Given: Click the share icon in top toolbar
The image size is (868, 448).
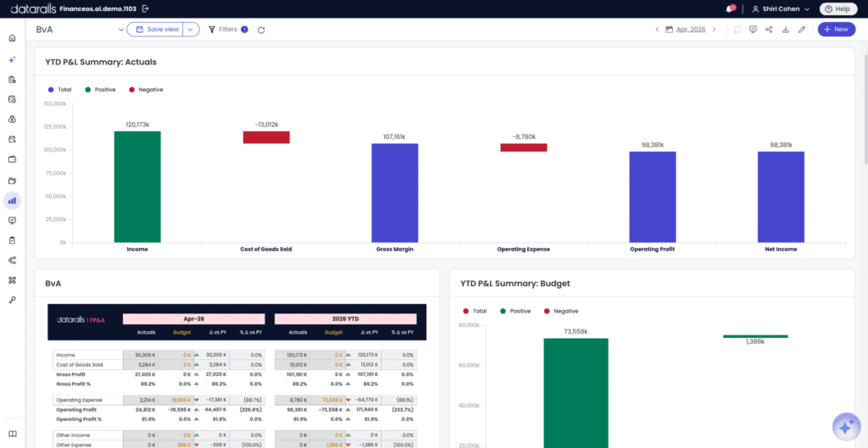Looking at the screenshot, I should (x=769, y=30).
